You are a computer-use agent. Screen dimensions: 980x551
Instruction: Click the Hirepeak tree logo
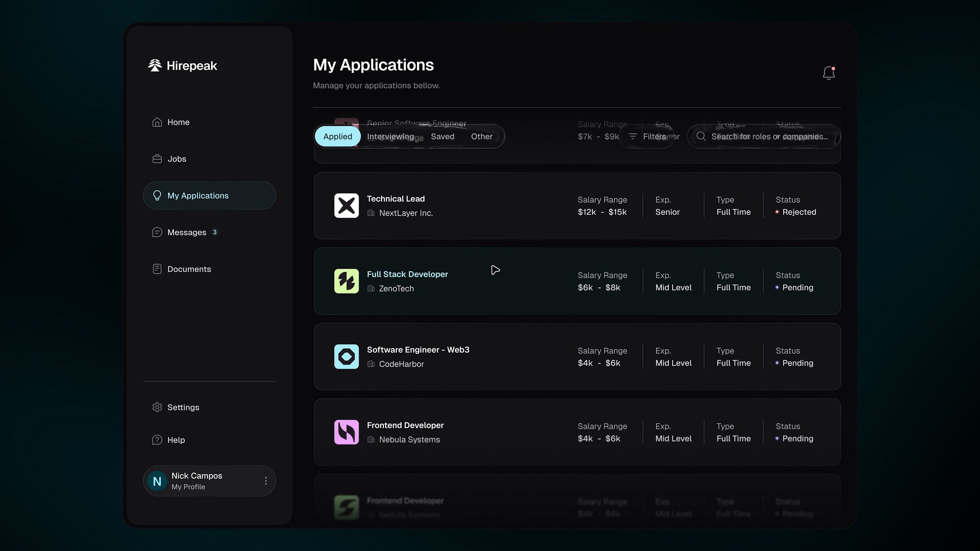pos(155,65)
